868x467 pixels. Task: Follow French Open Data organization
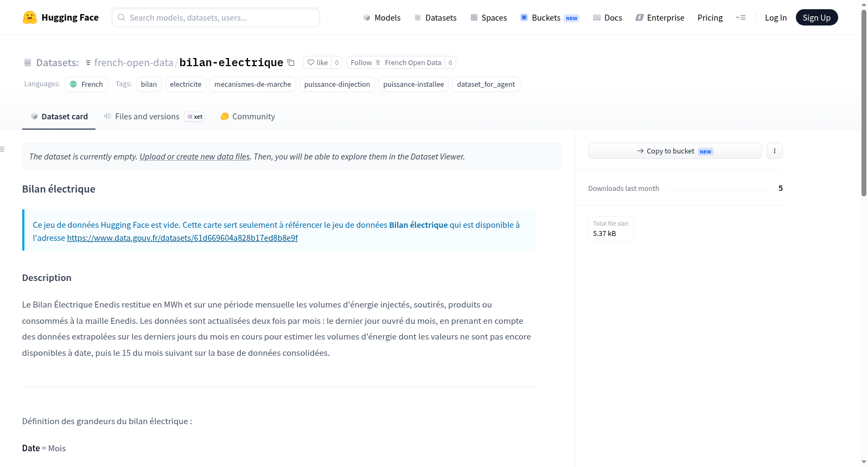coord(396,62)
